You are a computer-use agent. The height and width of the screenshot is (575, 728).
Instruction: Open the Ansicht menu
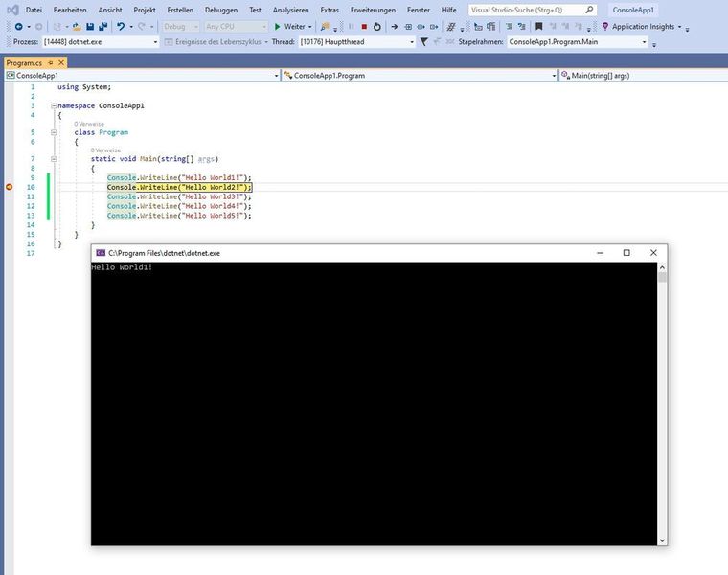[x=110, y=10]
